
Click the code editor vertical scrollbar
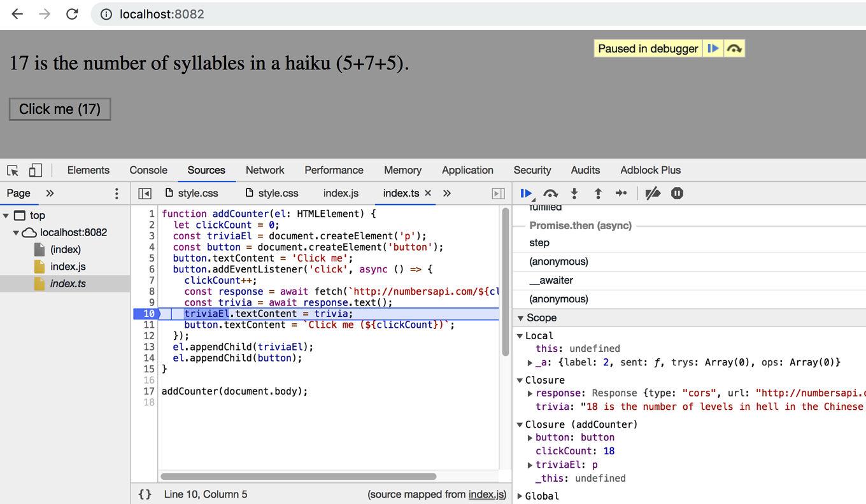click(x=506, y=281)
